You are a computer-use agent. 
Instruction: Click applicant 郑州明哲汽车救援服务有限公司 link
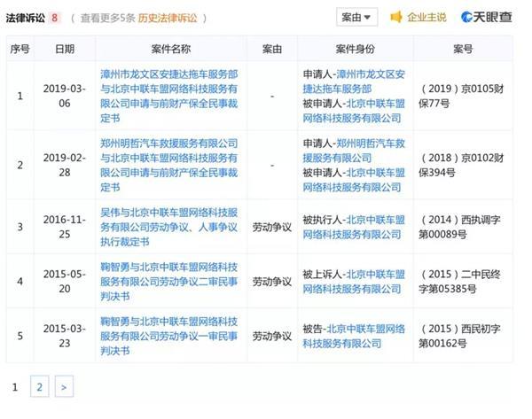click(x=354, y=151)
